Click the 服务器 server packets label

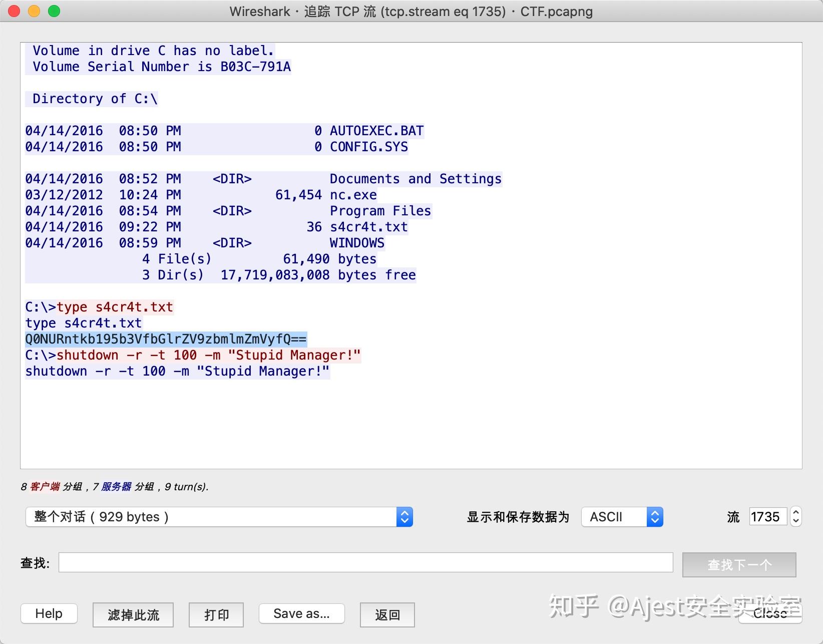pos(116,486)
